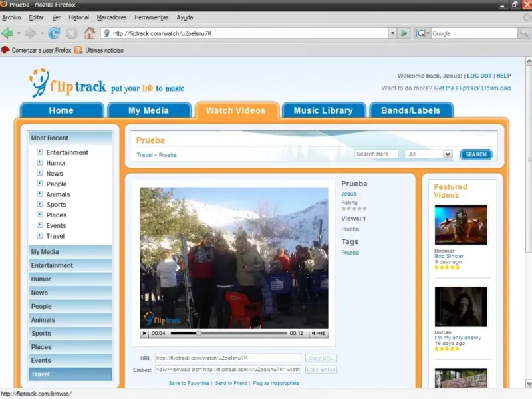Open the search engine selector dropdown arrow
This screenshot has width=532, height=399.
click(x=428, y=33)
